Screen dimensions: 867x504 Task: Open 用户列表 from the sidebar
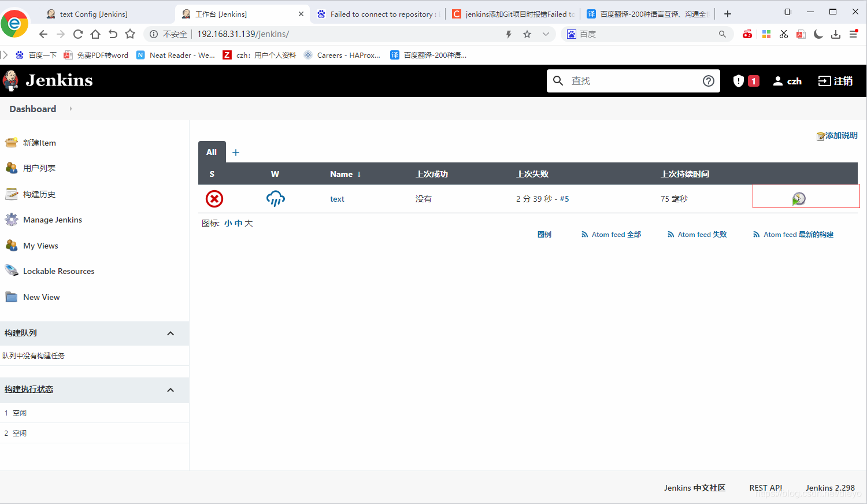pos(39,168)
